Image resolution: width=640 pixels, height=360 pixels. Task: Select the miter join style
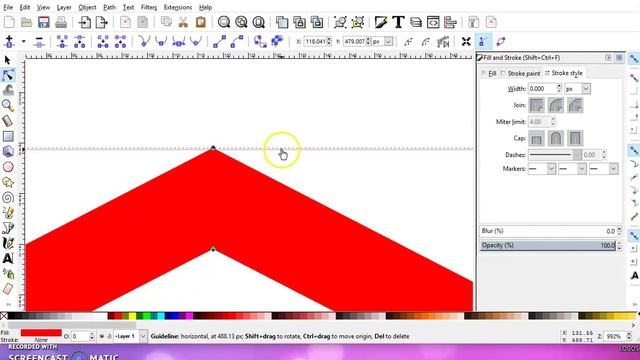536,105
